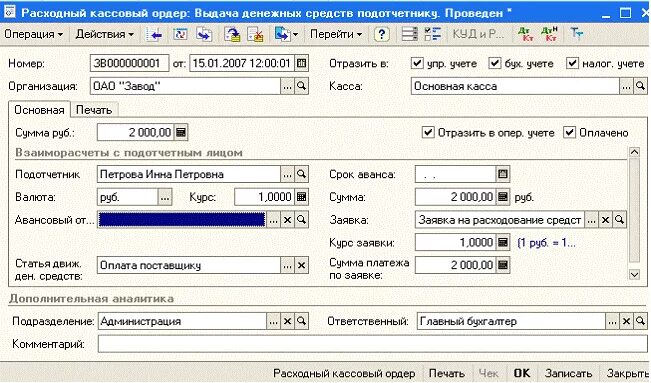Open selection button for Валюта field
Viewport: 651px width, 383px height.
coord(165,197)
